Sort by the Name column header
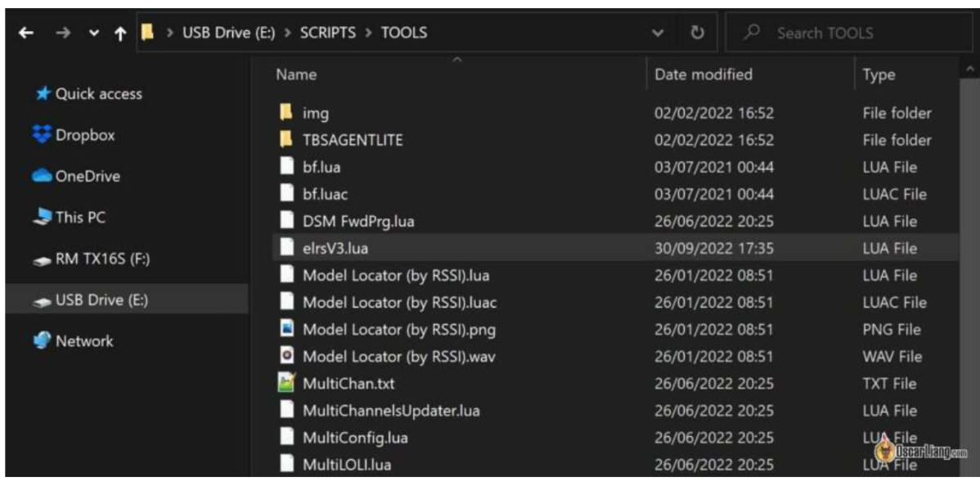Image resolution: width=980 pixels, height=481 pixels. click(x=296, y=74)
